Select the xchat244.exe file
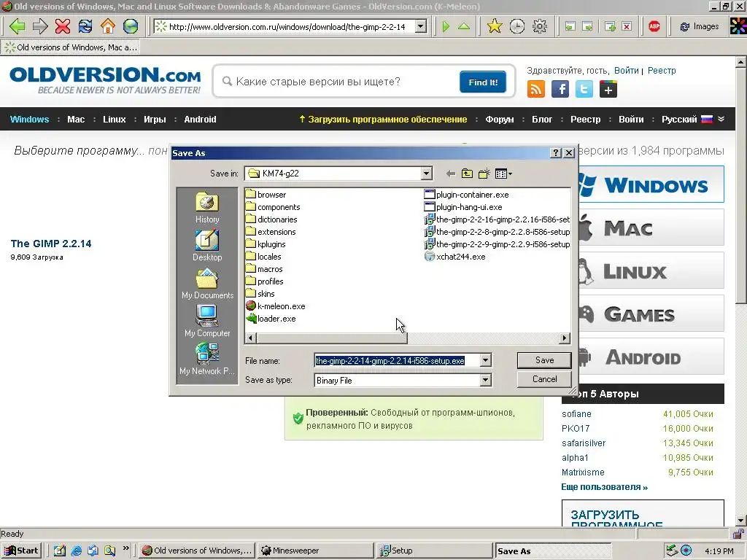The height and width of the screenshot is (560, 747). [x=455, y=257]
